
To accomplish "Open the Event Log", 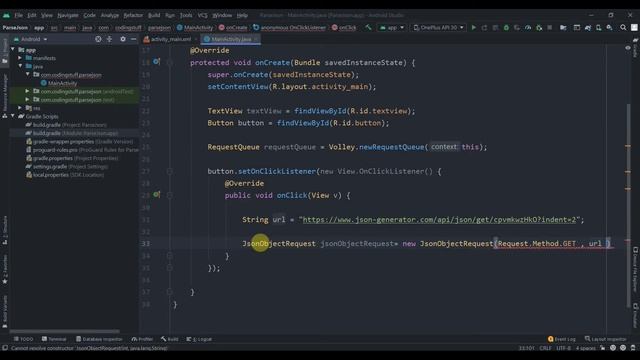I will [562, 339].
